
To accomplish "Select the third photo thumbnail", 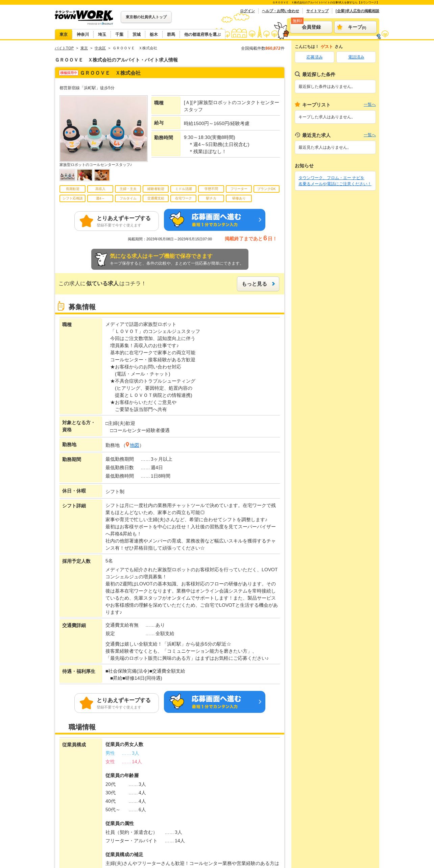I will coord(102,175).
